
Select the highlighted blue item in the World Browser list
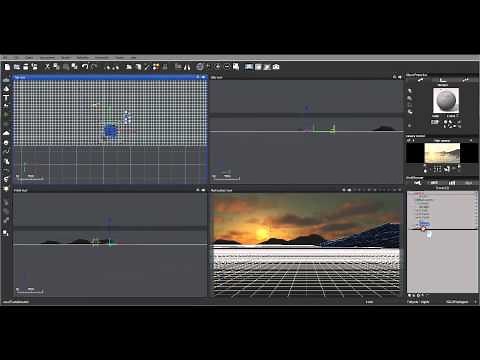(424, 223)
